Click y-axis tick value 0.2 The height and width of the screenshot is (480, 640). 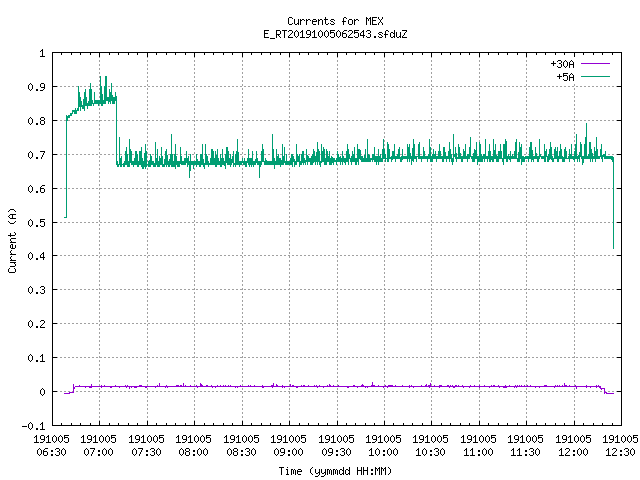(x=36, y=324)
